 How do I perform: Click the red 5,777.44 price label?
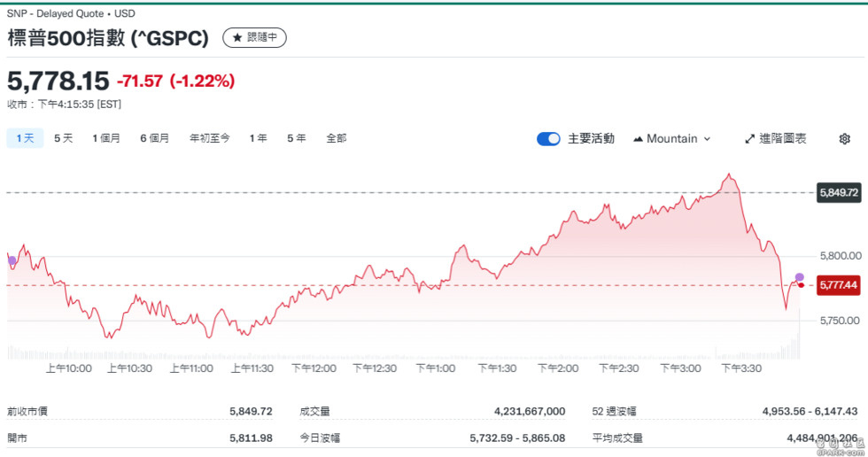coord(839,285)
